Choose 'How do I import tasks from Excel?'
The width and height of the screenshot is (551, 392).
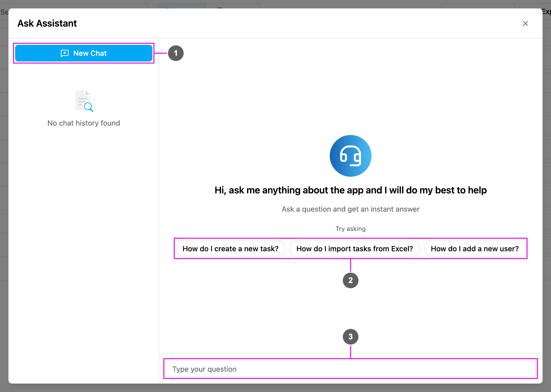(x=355, y=249)
